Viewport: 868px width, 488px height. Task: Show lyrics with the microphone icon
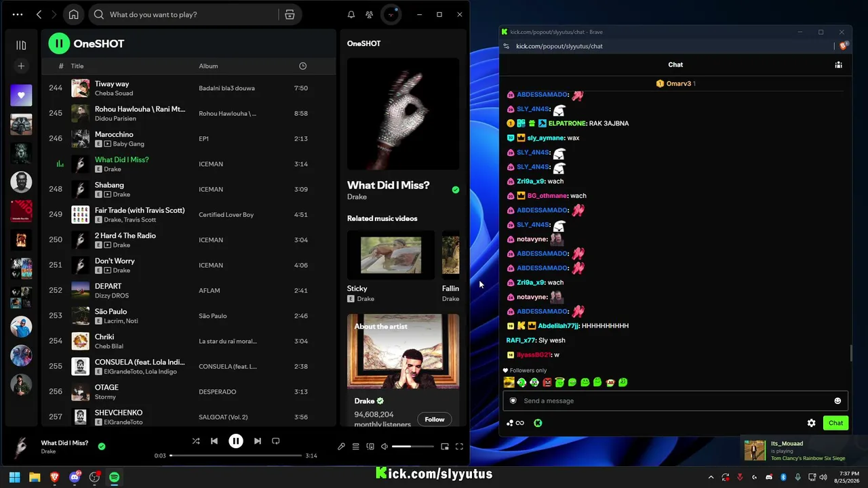341,447
